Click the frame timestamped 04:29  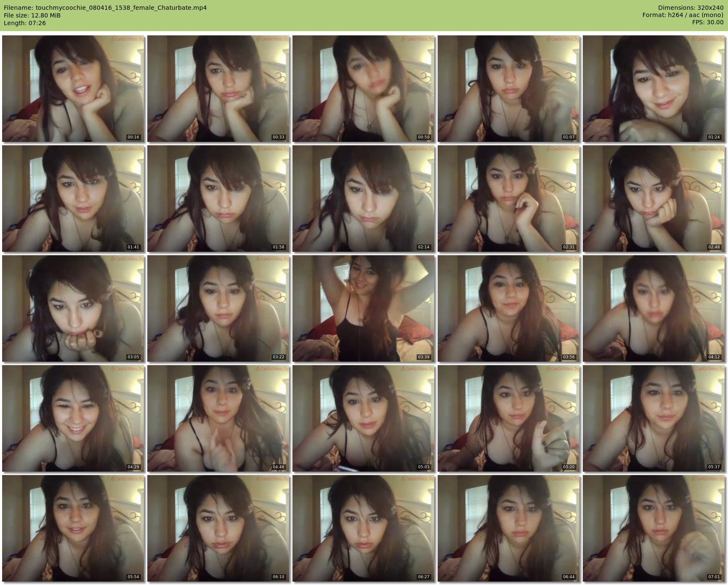pyautogui.click(x=73, y=418)
